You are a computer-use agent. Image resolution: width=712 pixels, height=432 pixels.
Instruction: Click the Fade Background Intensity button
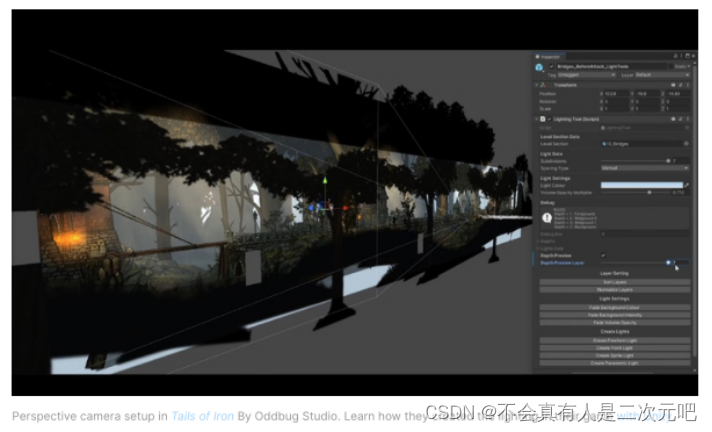click(614, 315)
